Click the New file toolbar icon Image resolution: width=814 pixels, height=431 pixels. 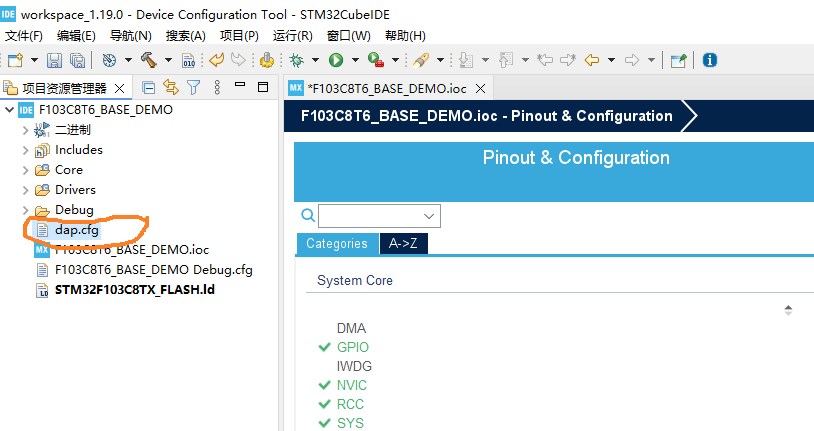click(15, 60)
